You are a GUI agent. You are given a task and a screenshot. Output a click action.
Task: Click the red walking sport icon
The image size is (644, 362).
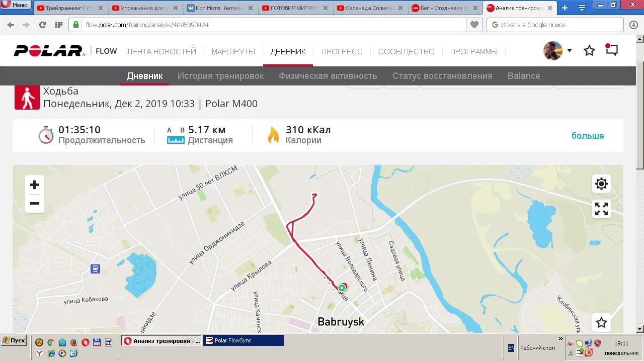click(x=27, y=97)
